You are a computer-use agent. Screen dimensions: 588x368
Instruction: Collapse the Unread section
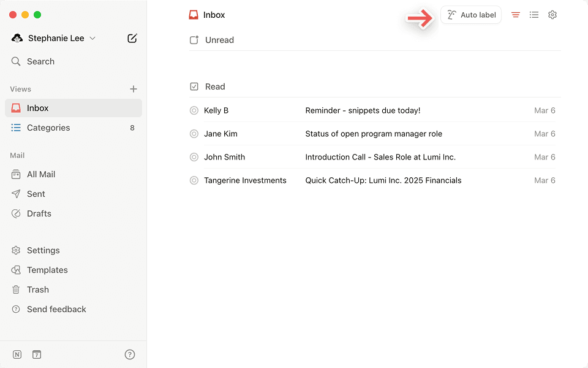click(x=194, y=39)
